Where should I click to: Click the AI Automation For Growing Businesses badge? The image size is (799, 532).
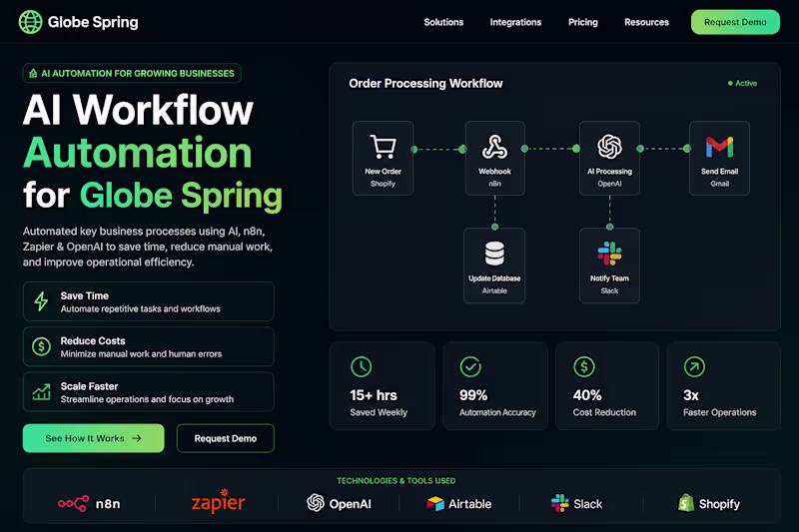(x=132, y=73)
